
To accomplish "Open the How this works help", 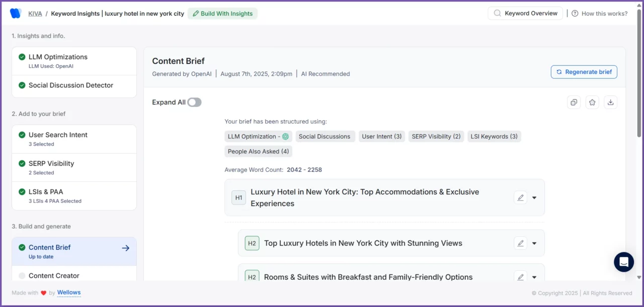I will click(x=600, y=14).
